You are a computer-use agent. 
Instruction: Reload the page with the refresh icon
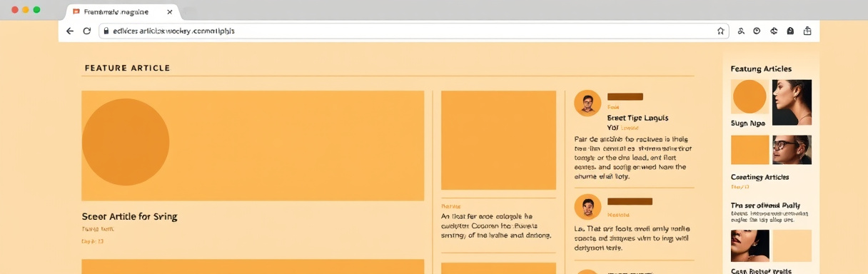(87, 31)
